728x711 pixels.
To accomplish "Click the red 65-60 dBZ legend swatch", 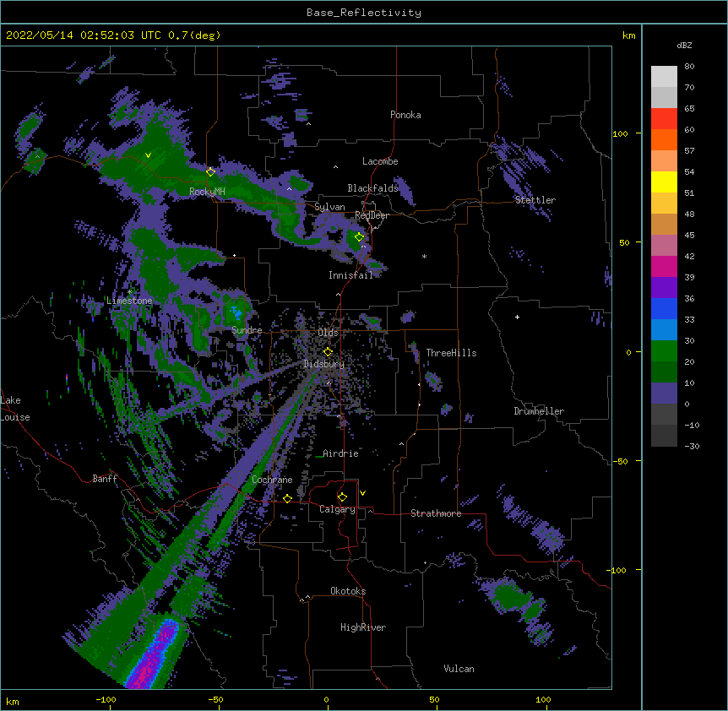I will pos(664,119).
